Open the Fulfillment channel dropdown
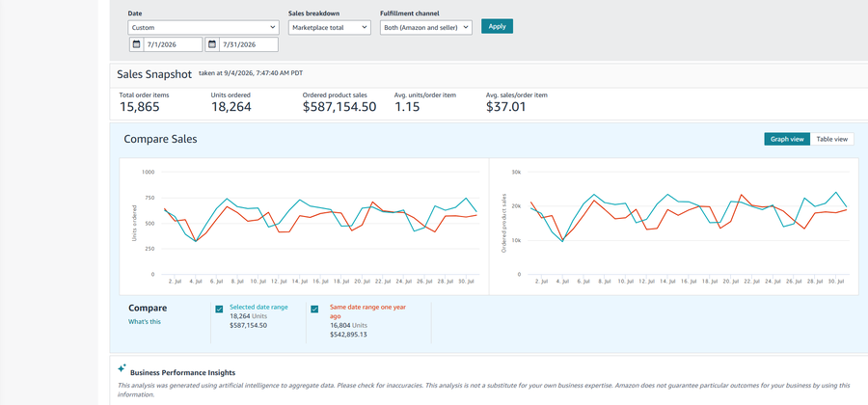868x405 pixels. [x=425, y=27]
